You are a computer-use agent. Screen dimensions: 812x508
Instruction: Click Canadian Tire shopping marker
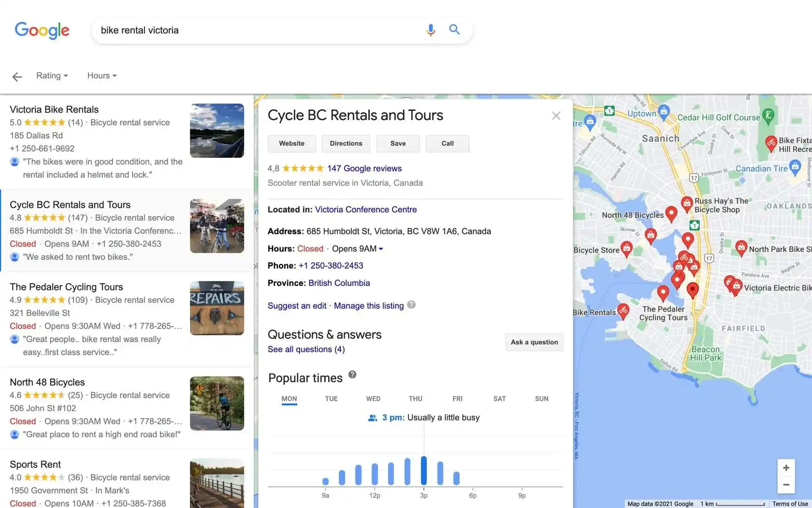coord(795,168)
